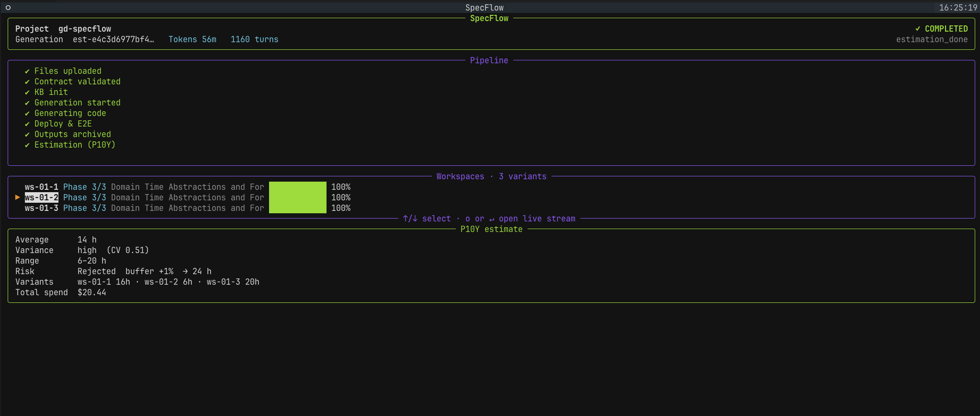Click the ws-01-1 progress bar
Screen dimensions: 980x416
[298, 187]
